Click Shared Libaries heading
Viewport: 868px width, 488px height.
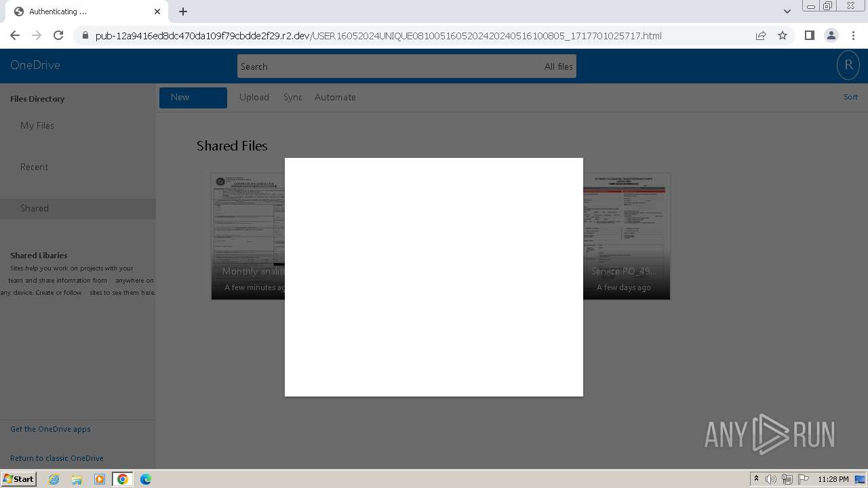click(x=39, y=256)
